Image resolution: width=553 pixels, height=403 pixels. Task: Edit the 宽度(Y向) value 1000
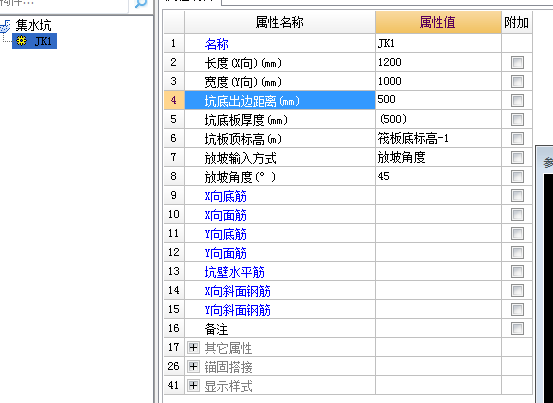tap(438, 81)
